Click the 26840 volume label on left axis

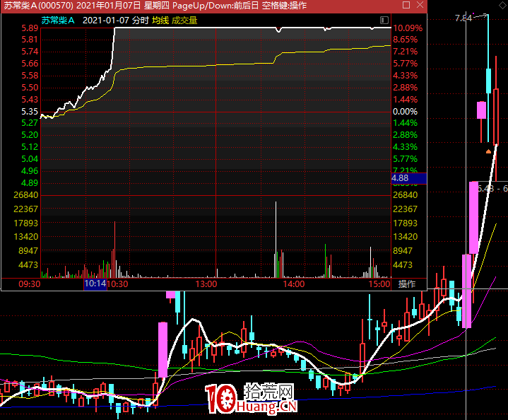click(26, 195)
